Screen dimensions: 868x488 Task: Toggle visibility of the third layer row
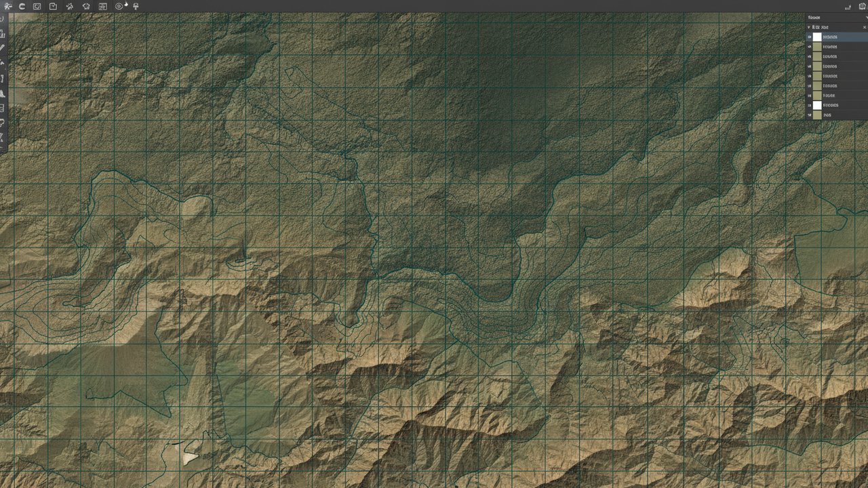809,56
